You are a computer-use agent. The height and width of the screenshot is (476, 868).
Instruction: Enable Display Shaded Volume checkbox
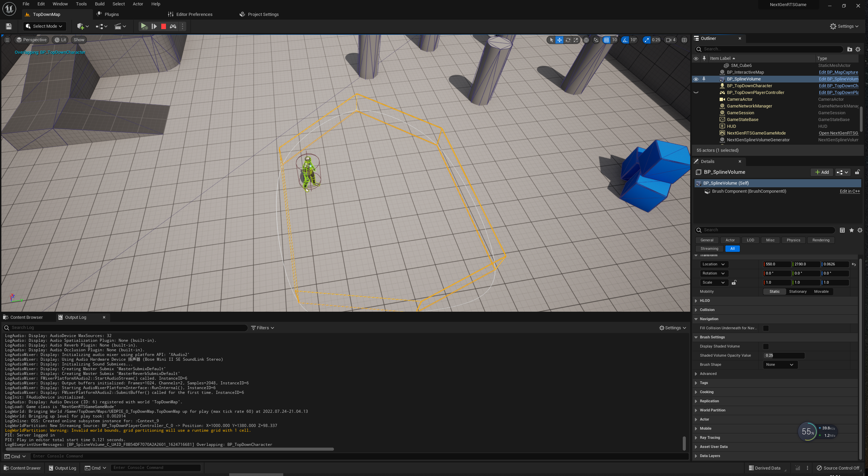(766, 347)
